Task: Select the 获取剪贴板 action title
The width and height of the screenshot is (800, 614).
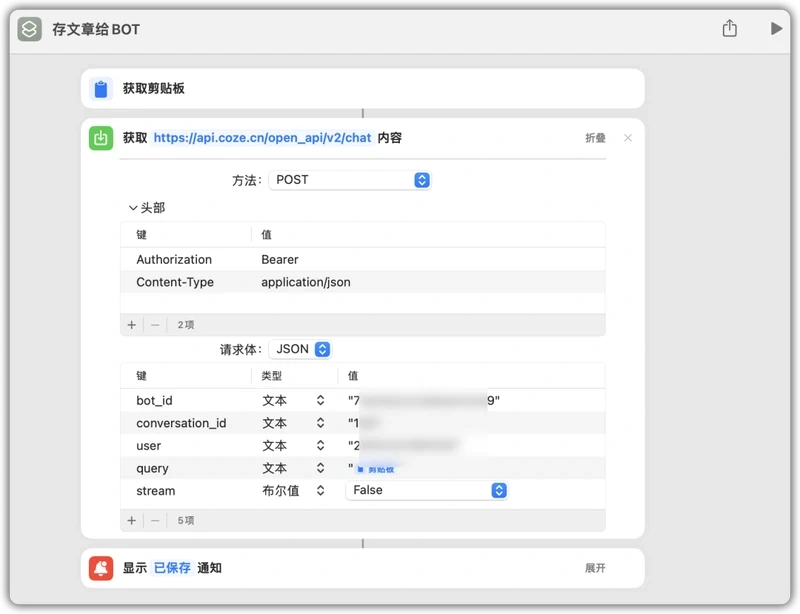Action: [x=154, y=89]
